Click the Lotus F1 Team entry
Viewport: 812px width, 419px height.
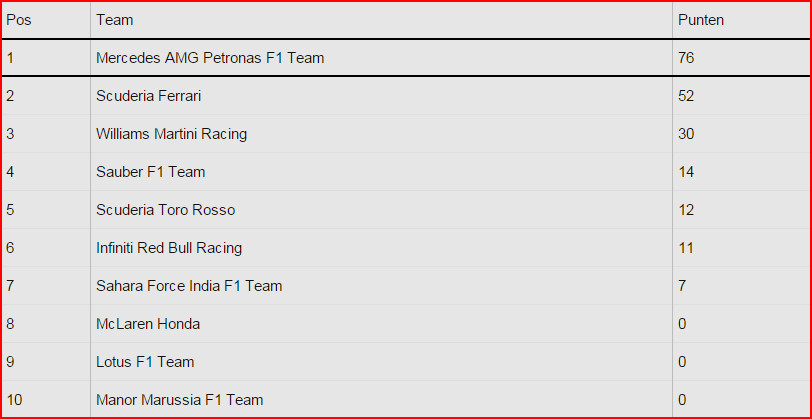point(145,362)
